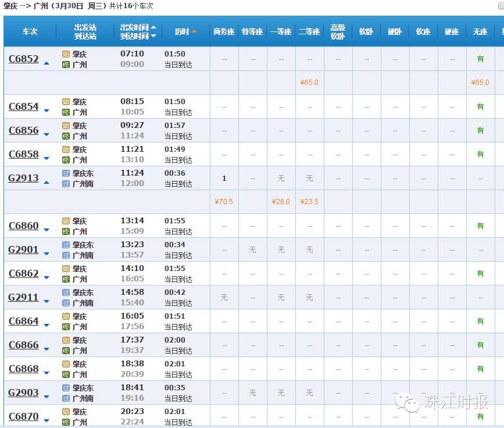
Task: Click the 始 origin icon in the C6852 row
Action: pos(66,54)
